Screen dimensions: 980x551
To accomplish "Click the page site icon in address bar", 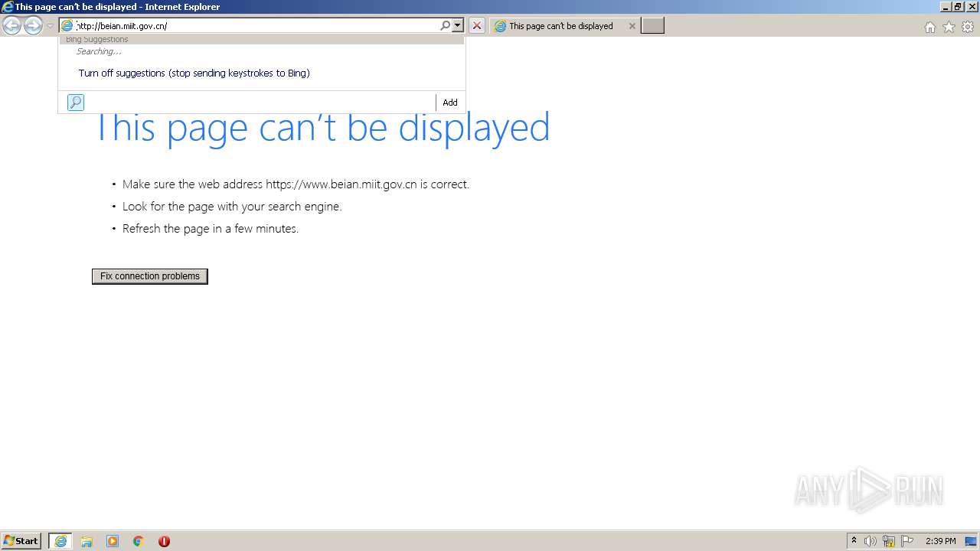I will click(x=67, y=26).
